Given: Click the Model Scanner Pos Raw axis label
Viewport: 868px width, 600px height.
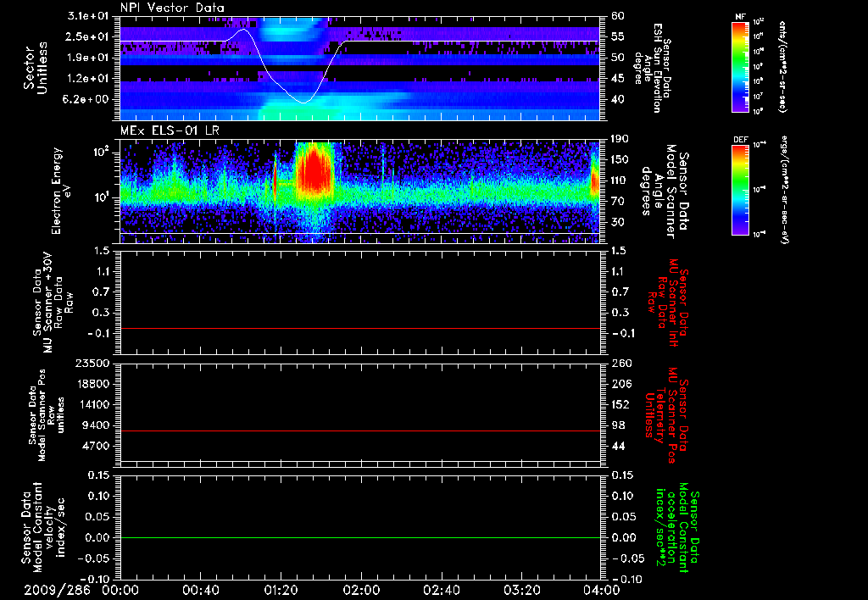Looking at the screenshot, I should click(x=45, y=415).
